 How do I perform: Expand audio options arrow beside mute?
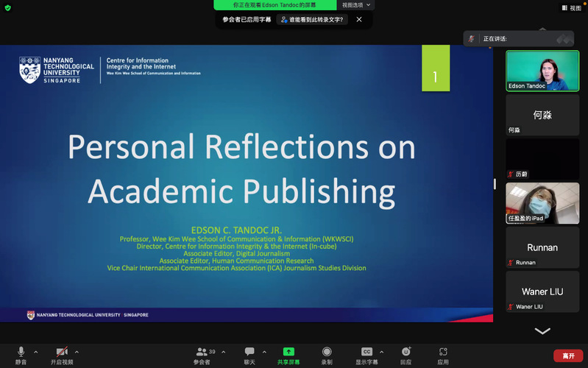click(36, 352)
